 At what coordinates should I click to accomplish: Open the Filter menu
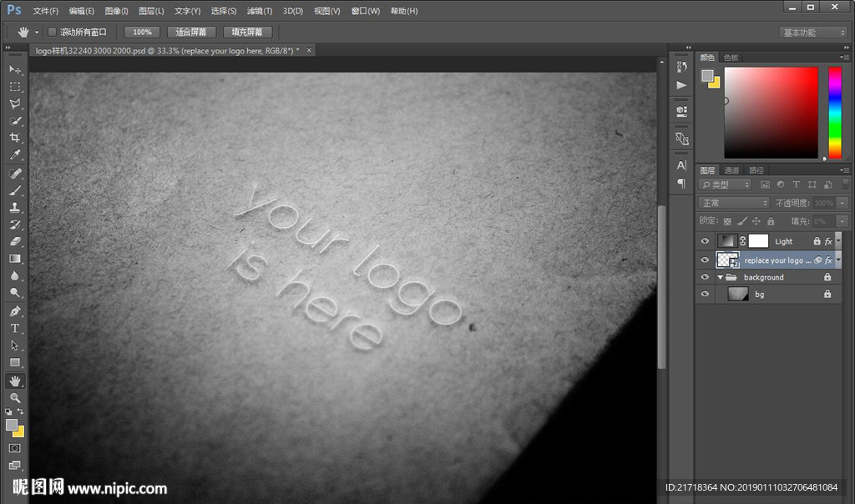click(x=259, y=11)
